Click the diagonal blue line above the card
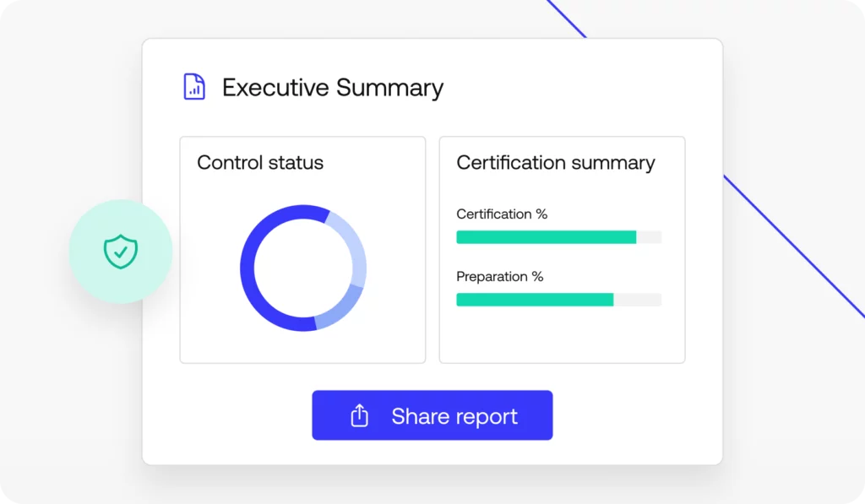The height and width of the screenshot is (504, 865). [566, 19]
